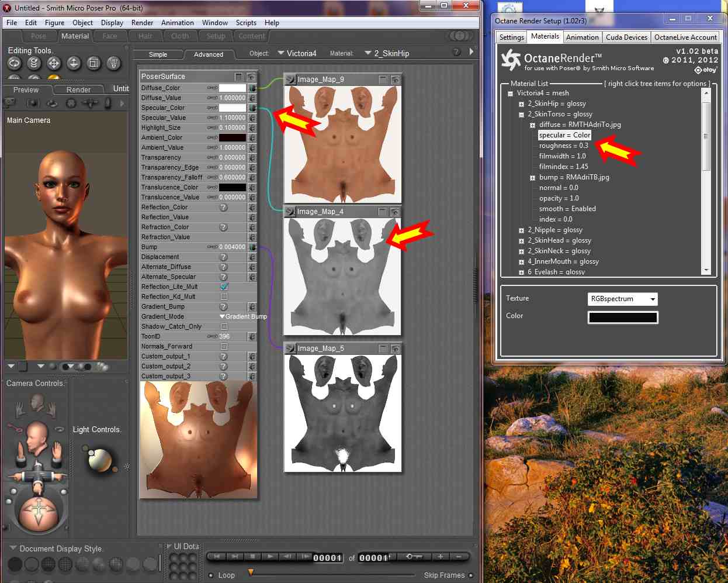Screen dimensions: 728x583
Task: Expand the 2_Nipple tree item
Action: pos(521,230)
